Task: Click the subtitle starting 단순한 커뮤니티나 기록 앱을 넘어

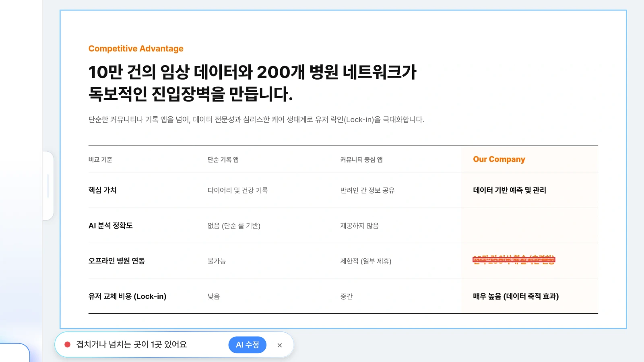Action: pos(256,119)
